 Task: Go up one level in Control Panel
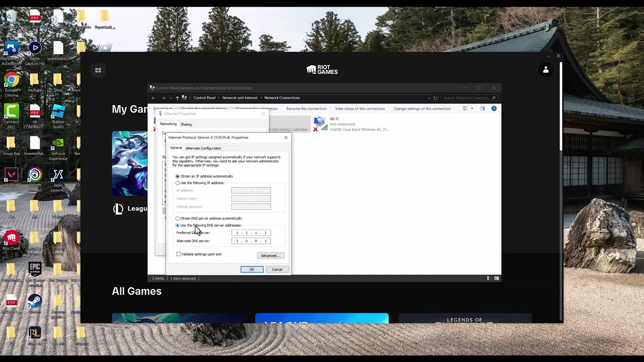pos(177,98)
